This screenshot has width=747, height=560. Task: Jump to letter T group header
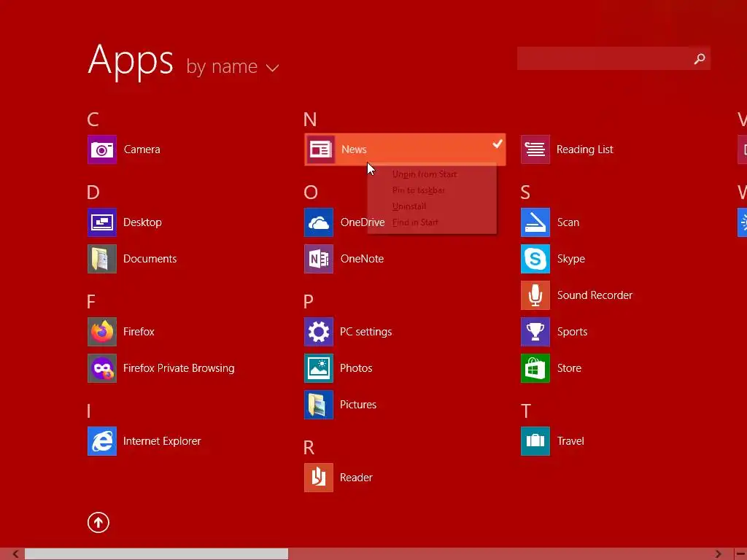point(526,411)
